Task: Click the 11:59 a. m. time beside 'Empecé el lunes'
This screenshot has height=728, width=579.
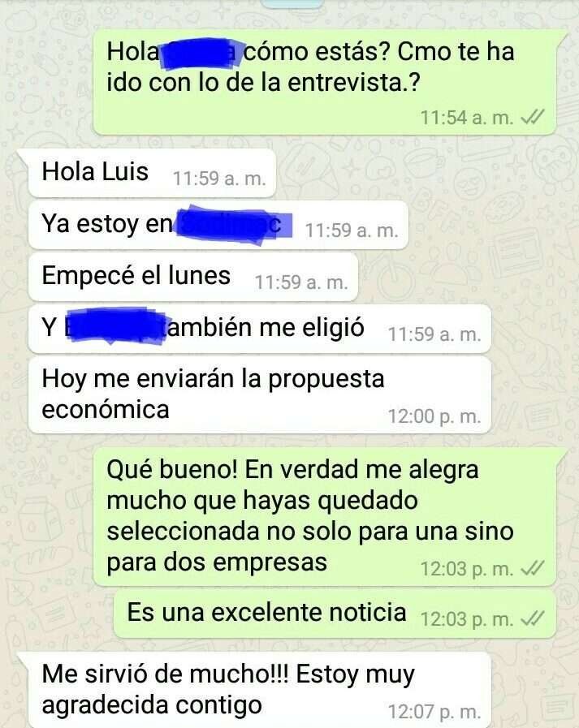Action: tap(301, 282)
